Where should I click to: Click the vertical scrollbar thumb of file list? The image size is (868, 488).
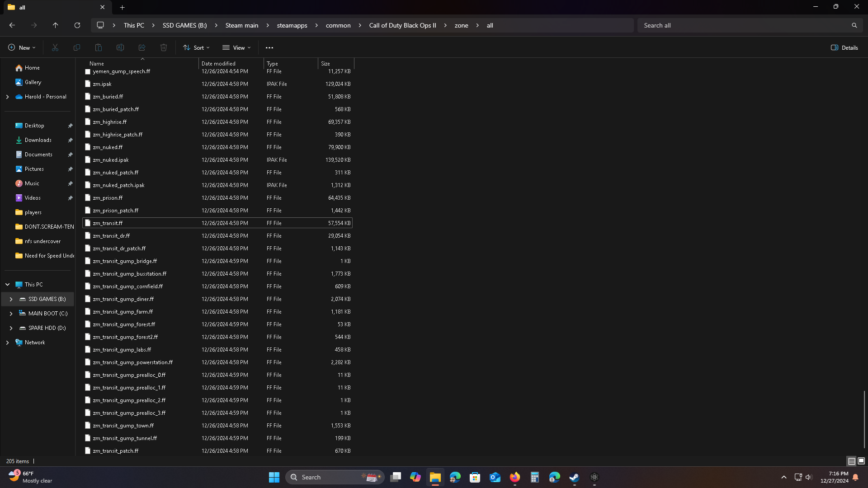pyautogui.click(x=864, y=419)
